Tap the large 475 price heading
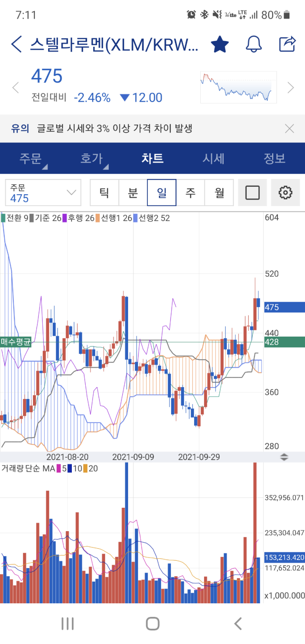305x644 pixels. (x=47, y=76)
